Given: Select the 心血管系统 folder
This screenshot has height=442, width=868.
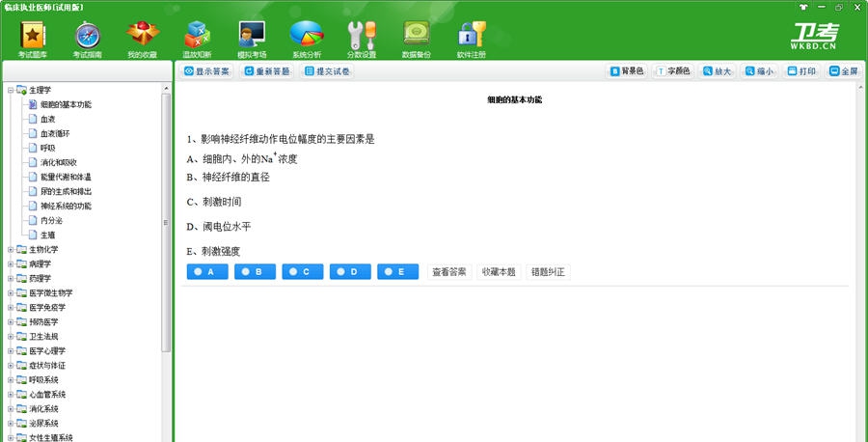Looking at the screenshot, I should [x=47, y=395].
